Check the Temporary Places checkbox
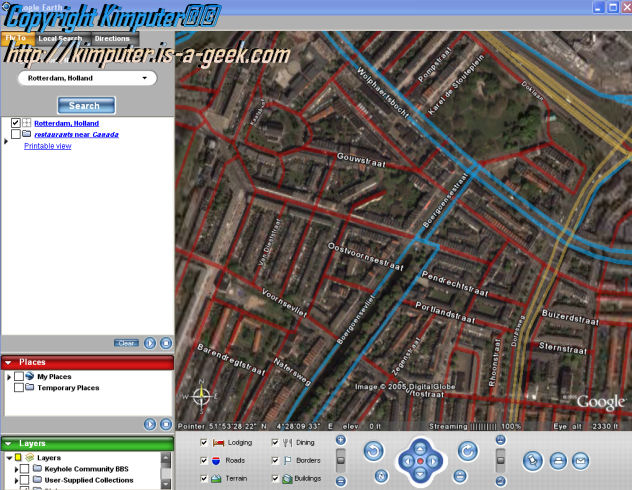Image resolution: width=632 pixels, height=490 pixels. pyautogui.click(x=19, y=387)
